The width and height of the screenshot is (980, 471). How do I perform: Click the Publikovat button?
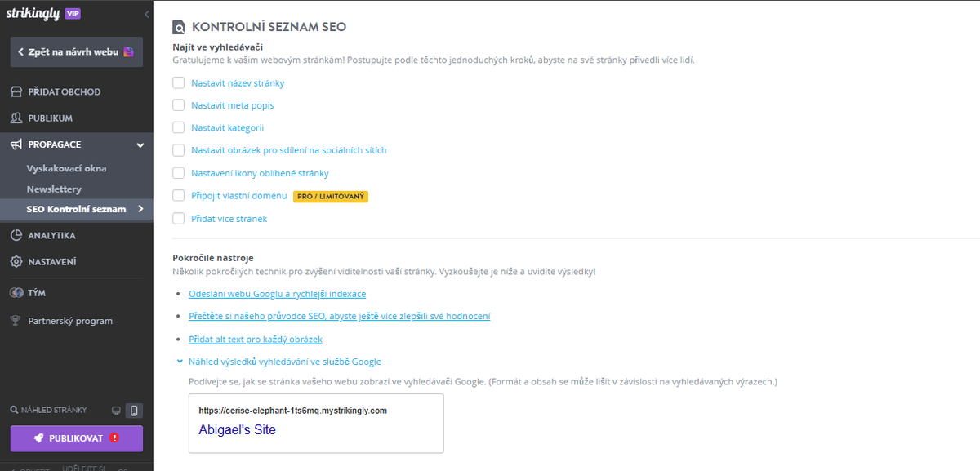coord(76,438)
